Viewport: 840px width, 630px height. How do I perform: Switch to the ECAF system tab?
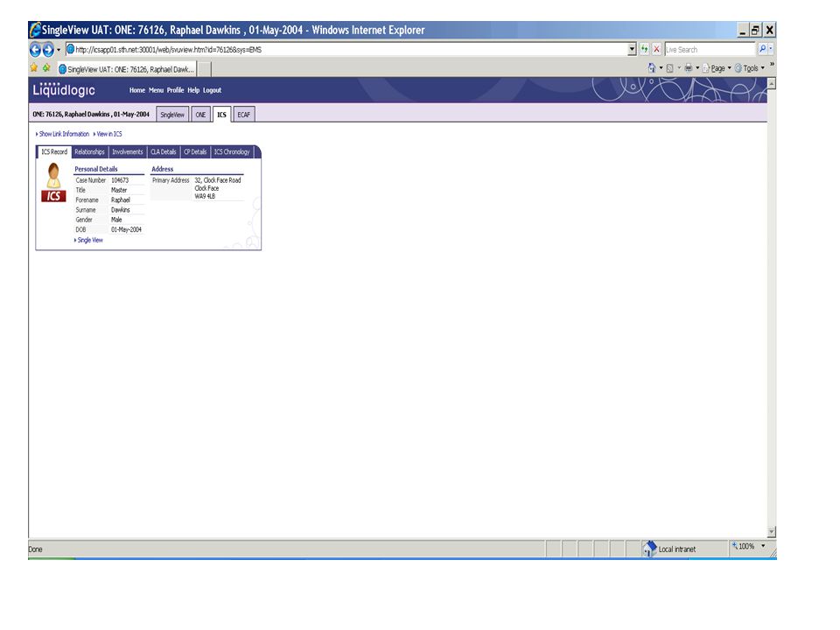click(x=244, y=115)
